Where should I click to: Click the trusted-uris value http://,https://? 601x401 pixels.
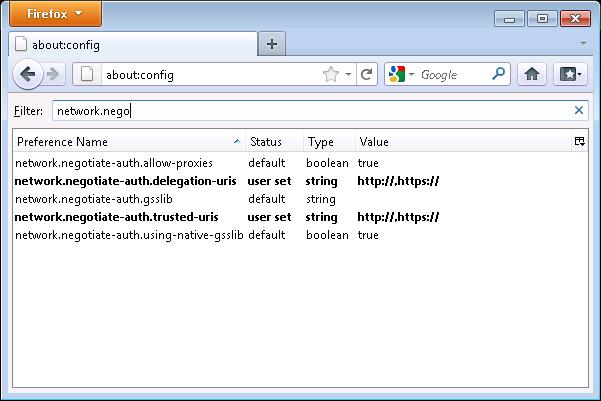[x=398, y=217]
